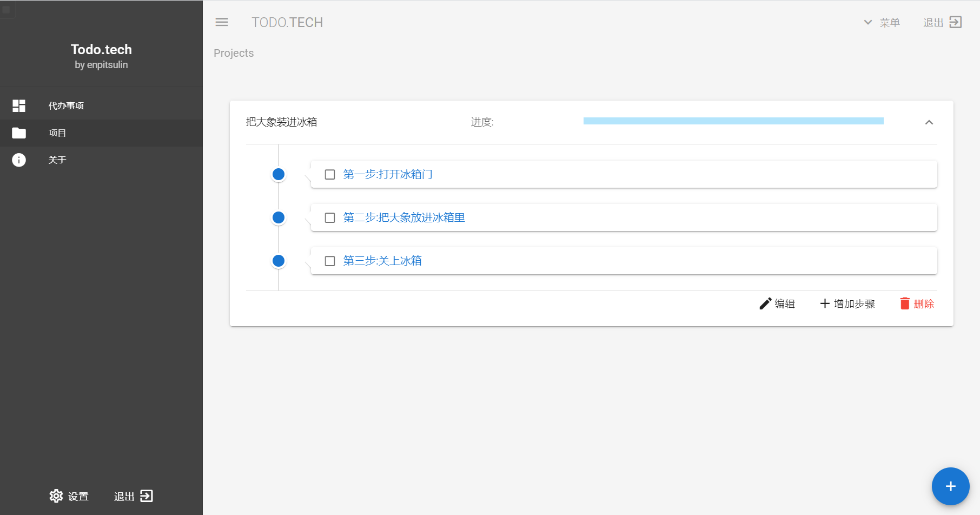Click the sidebar logout arrow icon
The width and height of the screenshot is (980, 515).
(x=147, y=496)
